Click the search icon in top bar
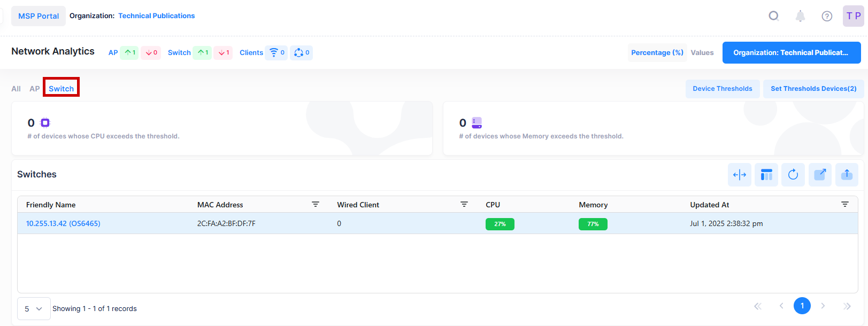The width and height of the screenshot is (868, 326). pyautogui.click(x=773, y=16)
